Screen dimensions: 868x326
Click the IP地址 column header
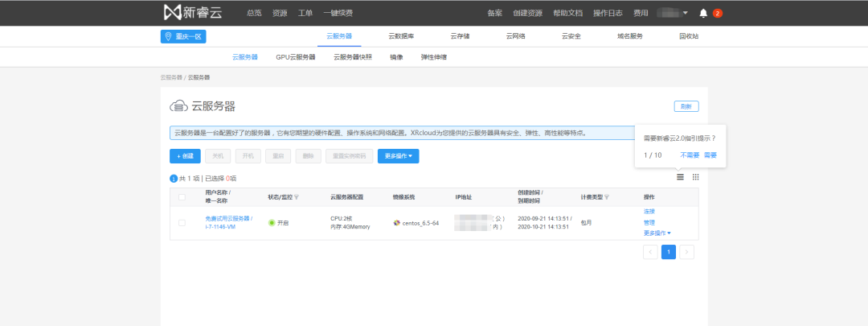tap(465, 197)
